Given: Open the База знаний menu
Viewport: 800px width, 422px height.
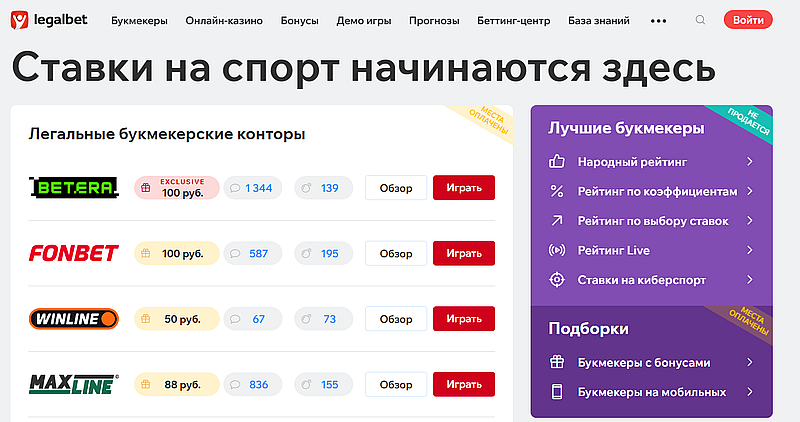Looking at the screenshot, I should click(x=598, y=21).
